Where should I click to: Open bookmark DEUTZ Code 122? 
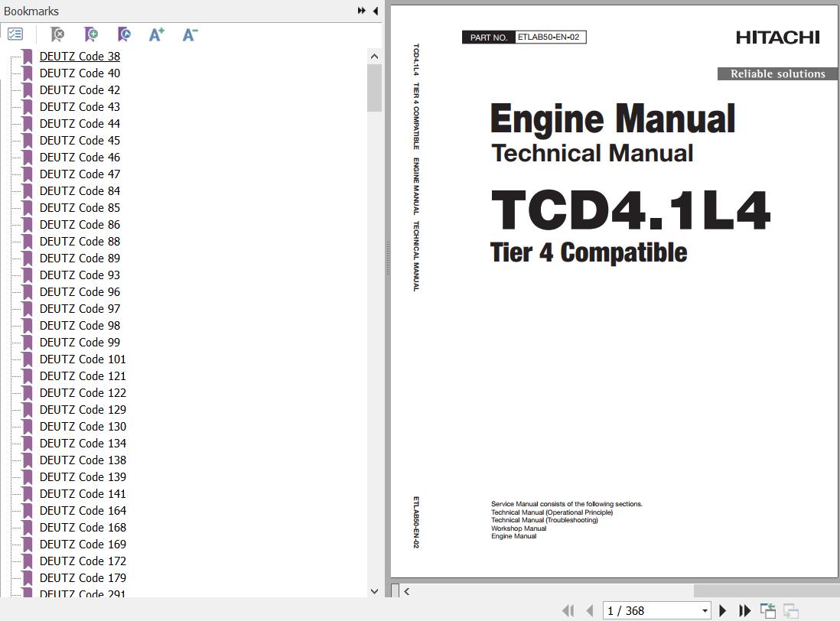(83, 393)
